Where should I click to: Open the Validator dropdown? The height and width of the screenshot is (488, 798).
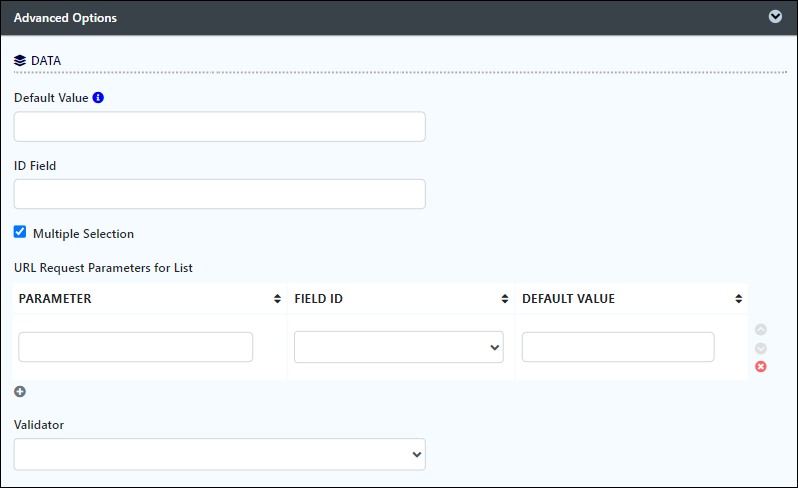(219, 454)
